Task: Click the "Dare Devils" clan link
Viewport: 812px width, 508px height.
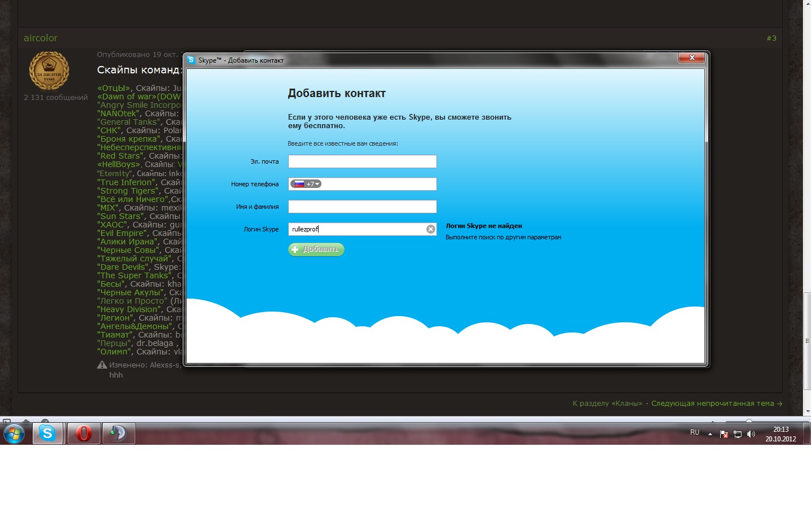Action: 123,267
